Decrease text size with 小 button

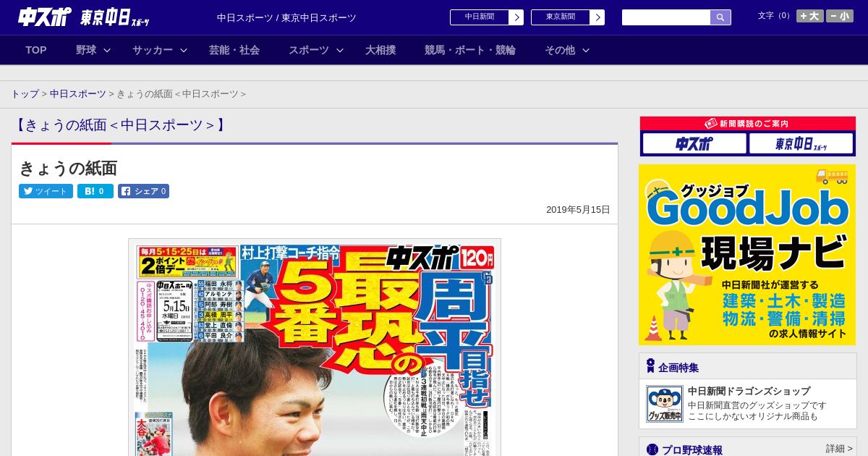(x=840, y=16)
